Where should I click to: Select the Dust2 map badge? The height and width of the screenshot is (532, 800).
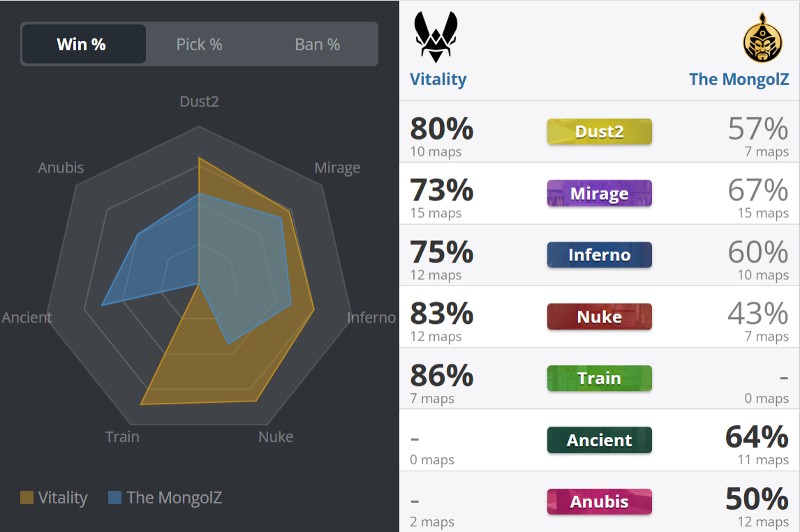[x=600, y=131]
